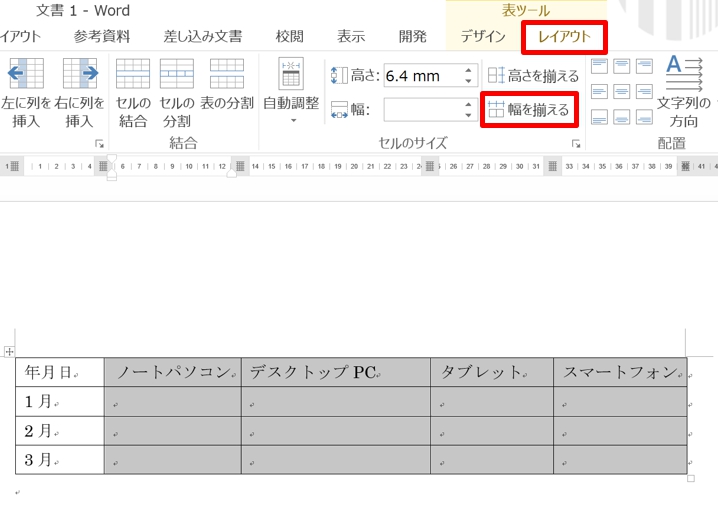Click the first line indent marker on ruler
Viewport: 718px width, 512px height.
[112, 159]
